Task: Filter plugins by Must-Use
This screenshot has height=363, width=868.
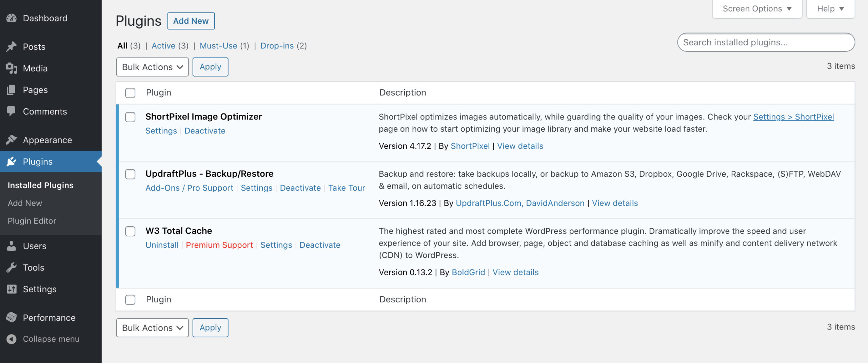Action: pyautogui.click(x=218, y=46)
